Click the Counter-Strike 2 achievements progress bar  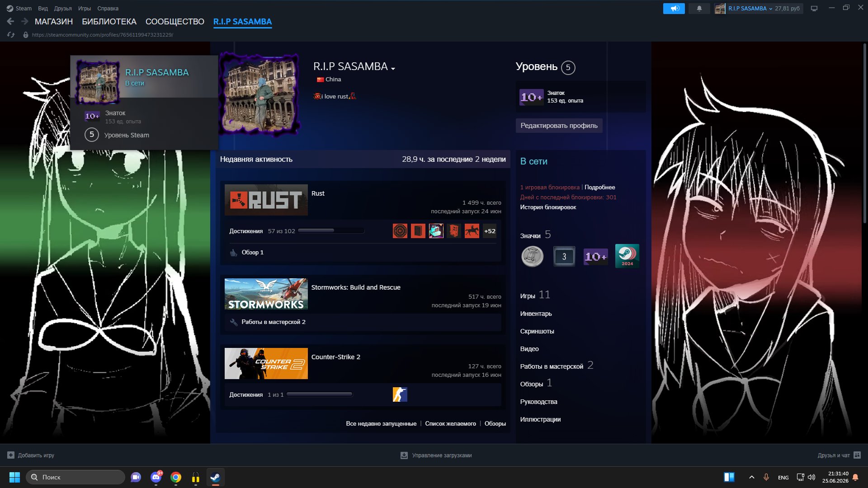pos(320,394)
